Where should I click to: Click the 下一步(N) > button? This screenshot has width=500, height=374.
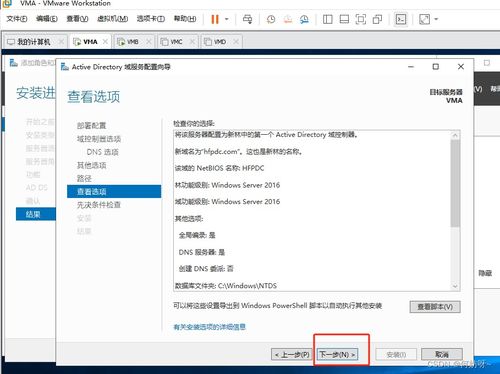pos(337,354)
